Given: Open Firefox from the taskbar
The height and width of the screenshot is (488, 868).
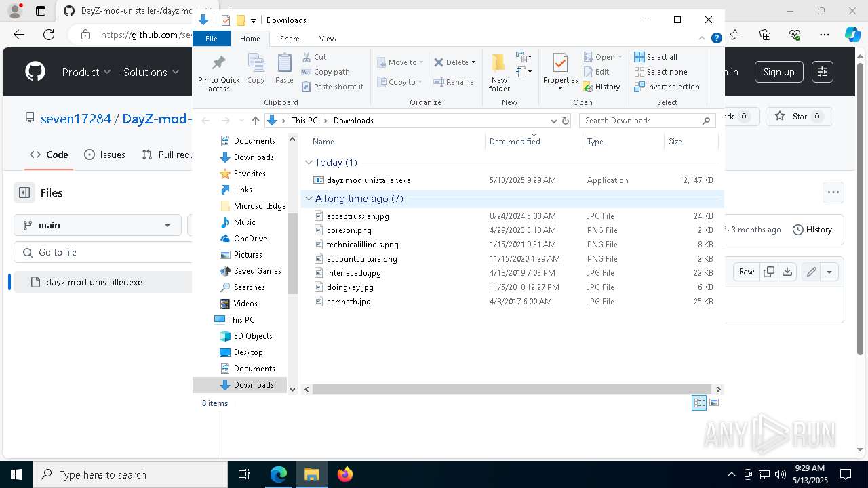Looking at the screenshot, I should pyautogui.click(x=345, y=474).
